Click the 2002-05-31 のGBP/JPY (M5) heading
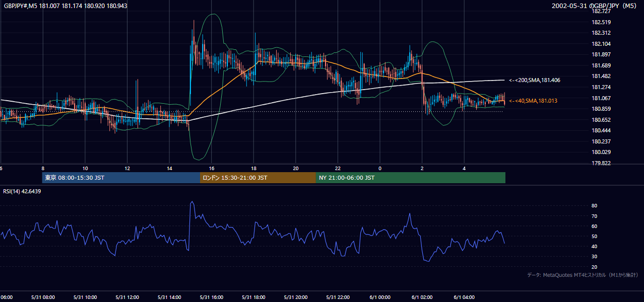Viewport: 644px width, 302px height. [x=595, y=6]
